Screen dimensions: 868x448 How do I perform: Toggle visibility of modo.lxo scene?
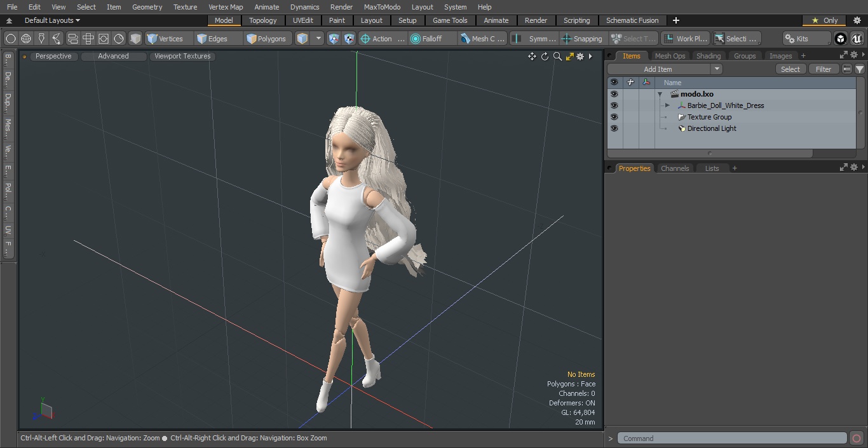click(x=614, y=94)
